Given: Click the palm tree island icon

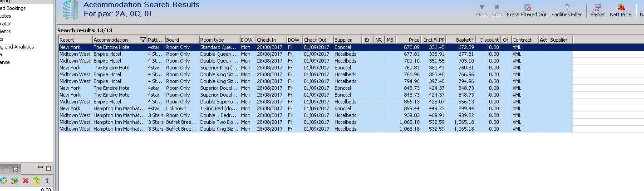Looking at the screenshot, I should coord(36,180).
